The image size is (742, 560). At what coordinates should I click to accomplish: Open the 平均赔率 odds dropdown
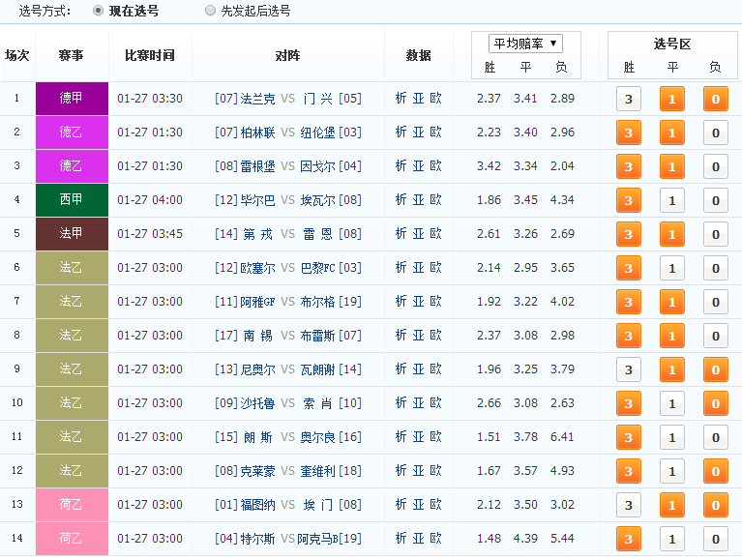coord(525,44)
